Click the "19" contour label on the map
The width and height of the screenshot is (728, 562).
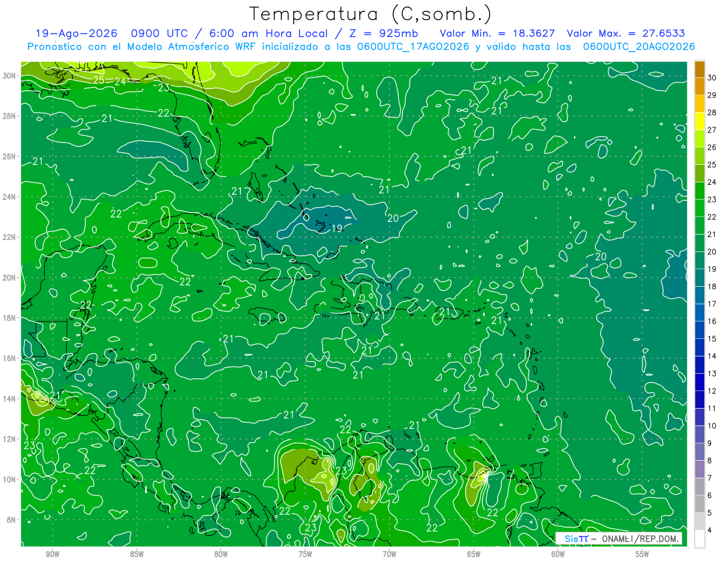pyautogui.click(x=337, y=229)
